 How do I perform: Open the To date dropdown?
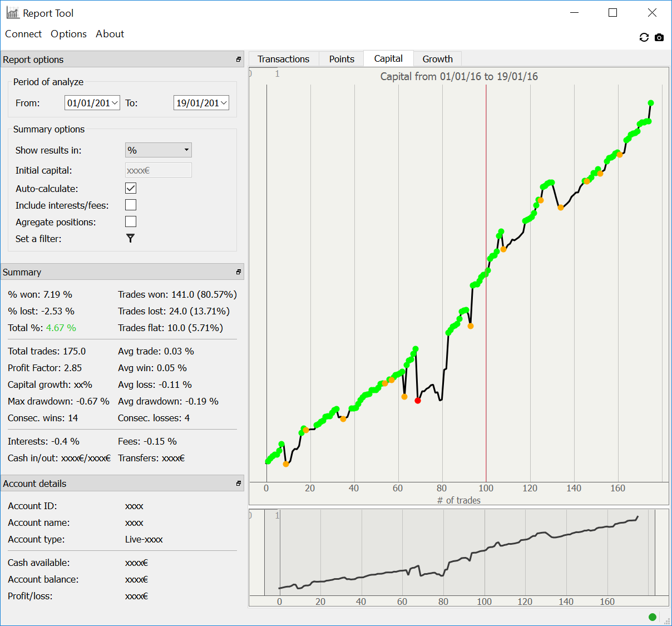(x=224, y=103)
